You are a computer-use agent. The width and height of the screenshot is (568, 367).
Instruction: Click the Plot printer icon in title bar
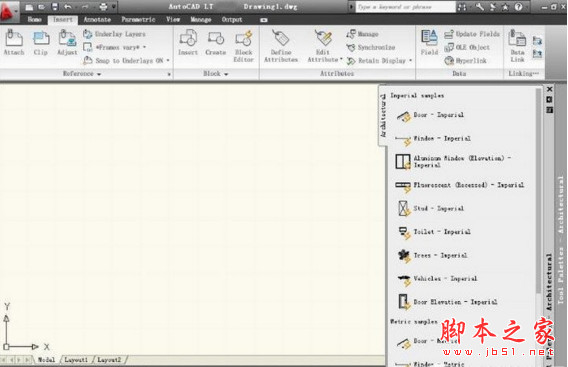(103, 7)
